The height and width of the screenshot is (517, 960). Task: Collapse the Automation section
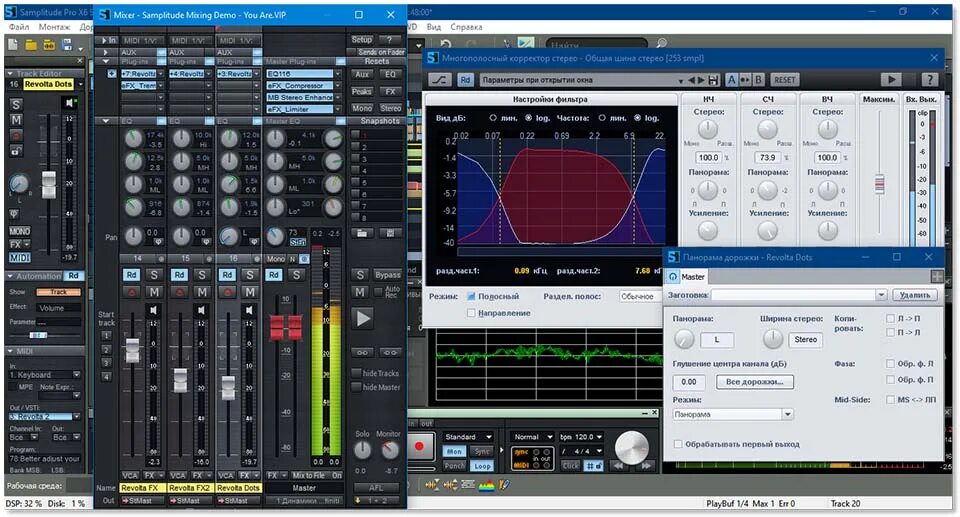click(10, 276)
